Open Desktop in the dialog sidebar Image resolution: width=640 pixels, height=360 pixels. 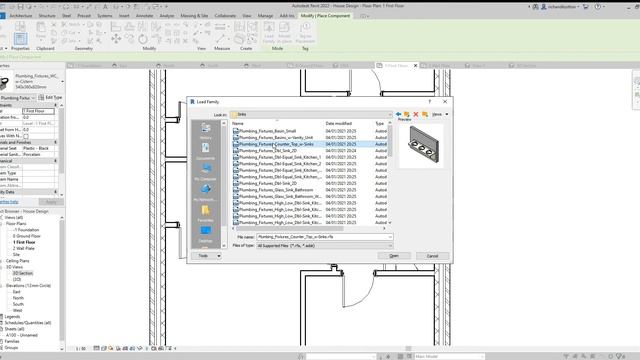(x=205, y=234)
